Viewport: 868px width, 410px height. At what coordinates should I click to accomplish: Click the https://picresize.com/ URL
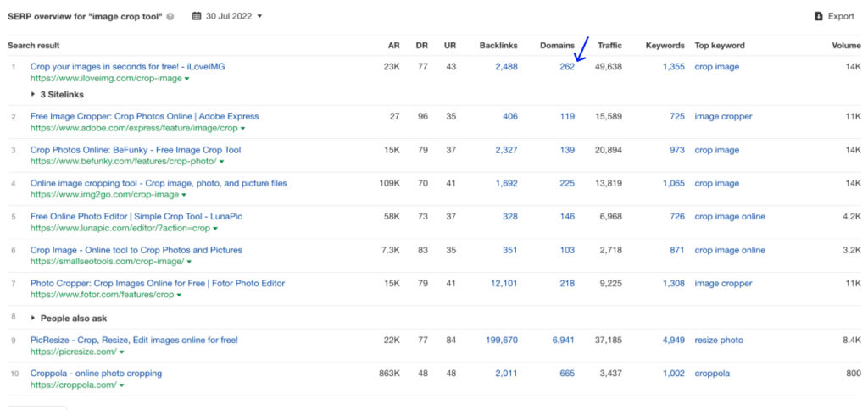pos(74,352)
